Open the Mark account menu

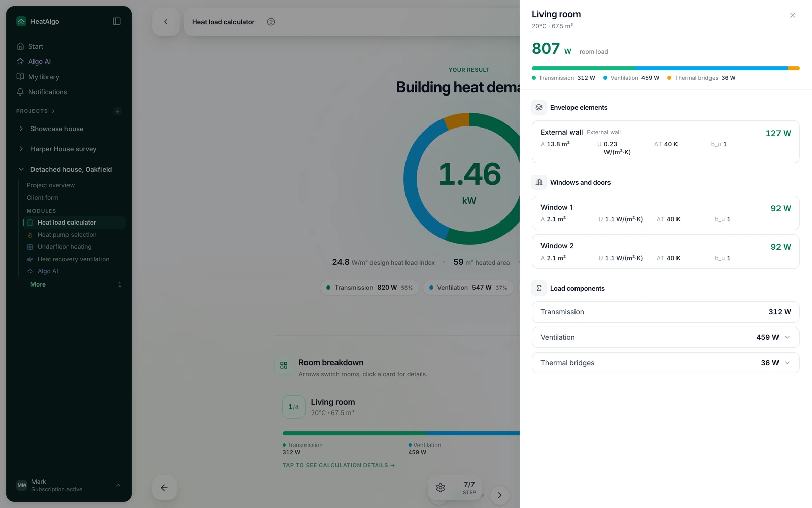(69, 485)
